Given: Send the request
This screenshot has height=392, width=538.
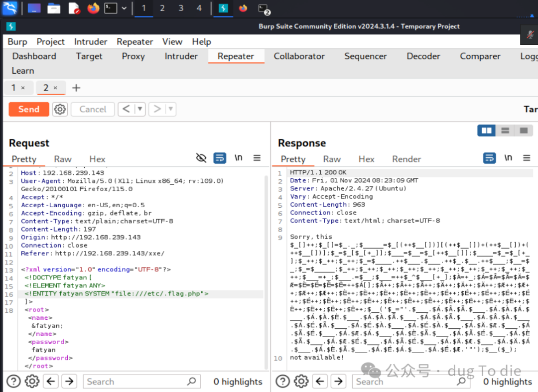Looking at the screenshot, I should tap(29, 110).
